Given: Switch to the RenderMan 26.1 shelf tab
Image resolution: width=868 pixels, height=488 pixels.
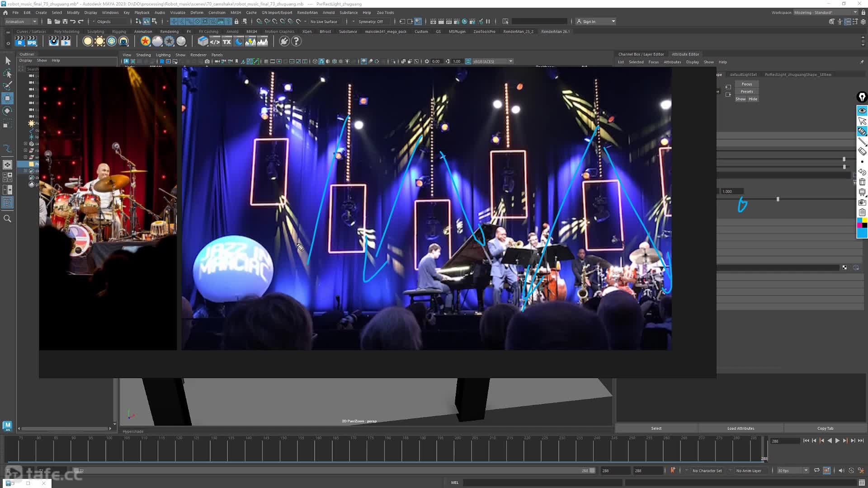Looking at the screenshot, I should coord(555,32).
